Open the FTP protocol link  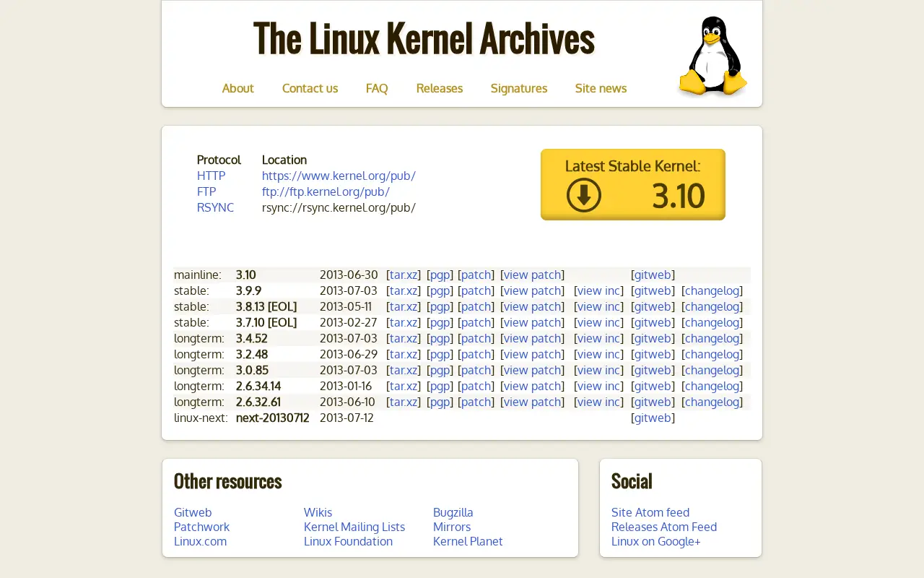(206, 191)
